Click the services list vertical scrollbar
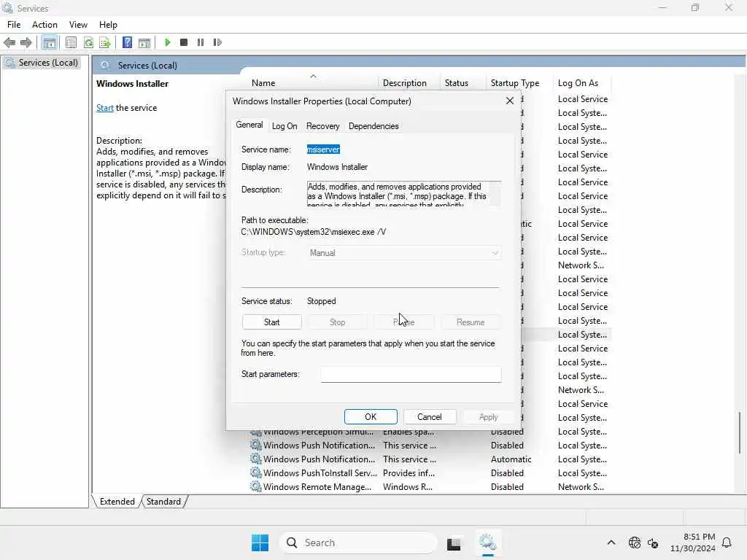 coord(740,433)
